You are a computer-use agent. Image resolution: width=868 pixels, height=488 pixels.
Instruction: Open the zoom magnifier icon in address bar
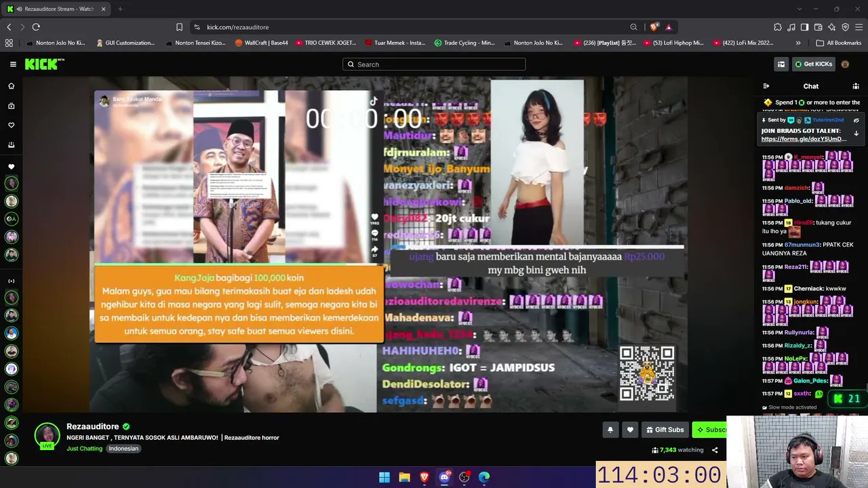tap(633, 27)
